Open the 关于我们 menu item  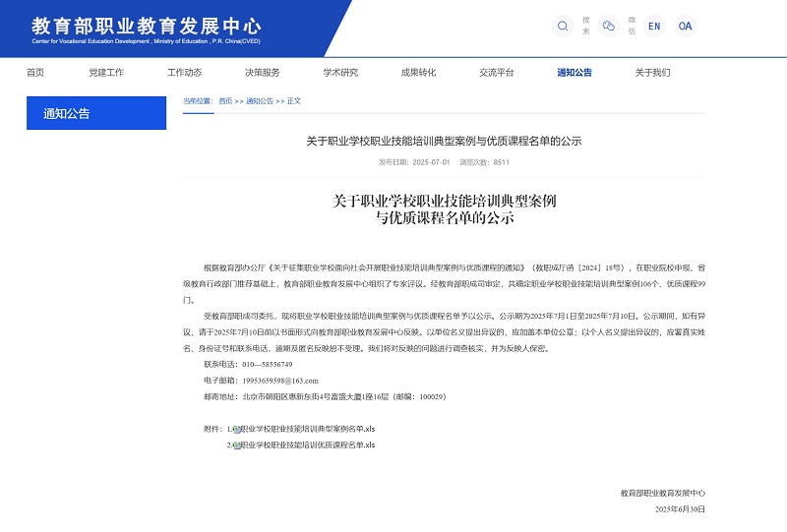[x=652, y=73]
